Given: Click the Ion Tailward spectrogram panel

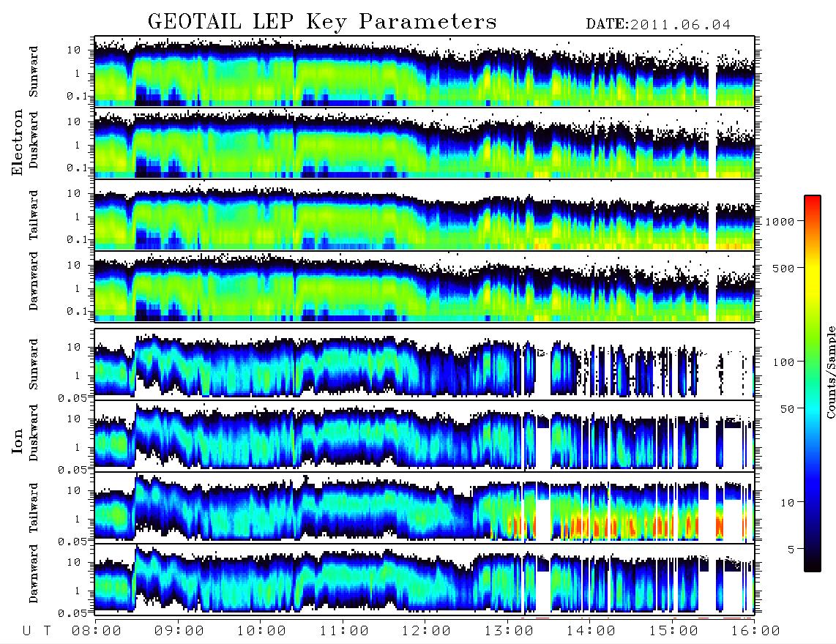Looking at the screenshot, I should (x=425, y=507).
